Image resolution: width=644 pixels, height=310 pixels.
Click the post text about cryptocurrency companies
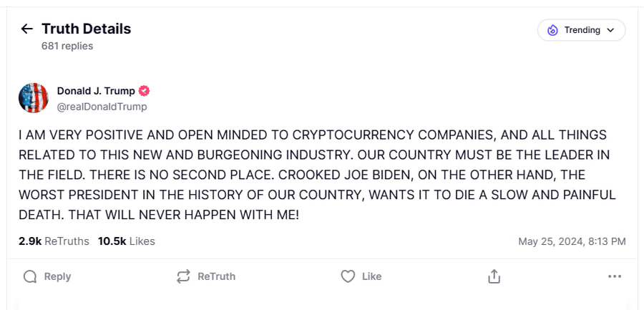tap(312, 175)
